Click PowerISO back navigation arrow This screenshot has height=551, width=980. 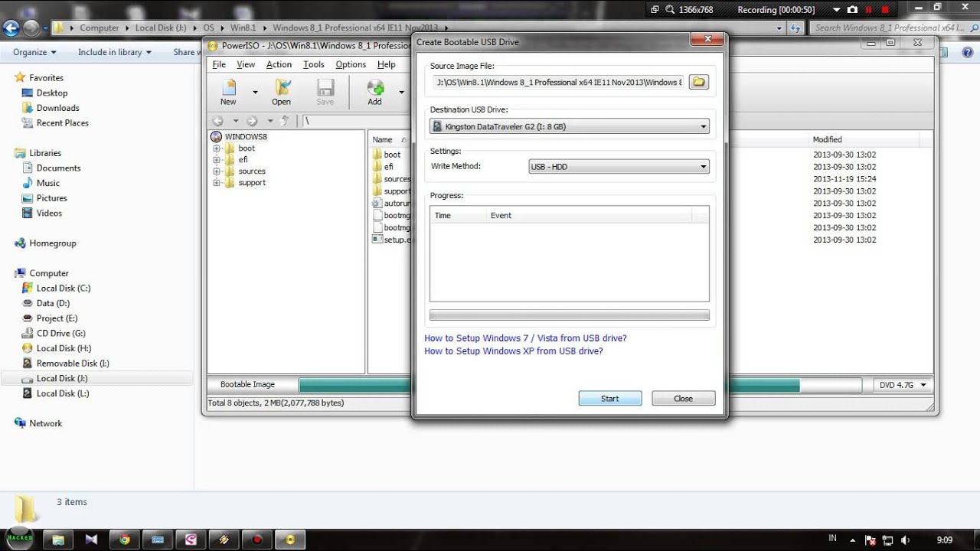coord(218,121)
